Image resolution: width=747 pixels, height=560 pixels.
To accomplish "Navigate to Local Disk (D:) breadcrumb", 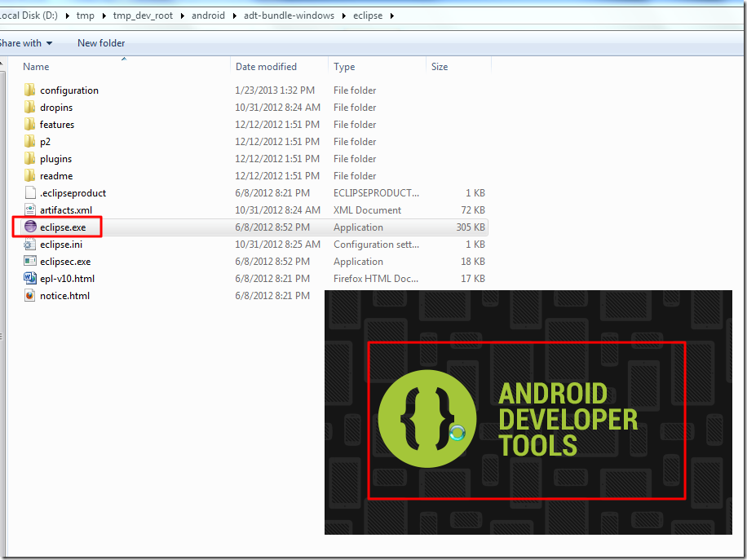I will (29, 15).
